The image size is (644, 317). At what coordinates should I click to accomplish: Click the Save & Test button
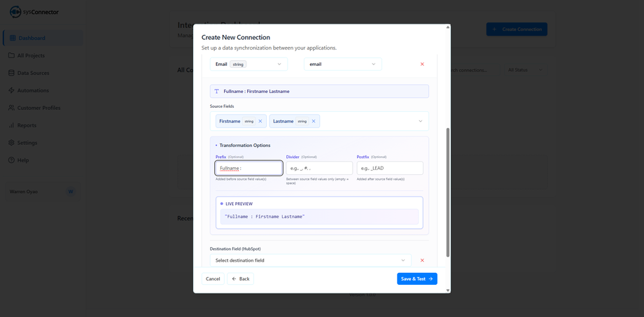click(417, 279)
